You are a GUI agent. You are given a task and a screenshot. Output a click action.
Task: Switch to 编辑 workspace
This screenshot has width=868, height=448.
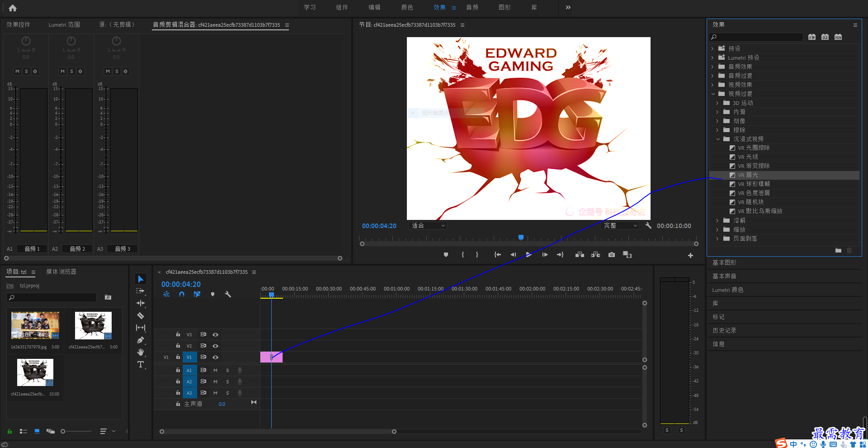[374, 7]
